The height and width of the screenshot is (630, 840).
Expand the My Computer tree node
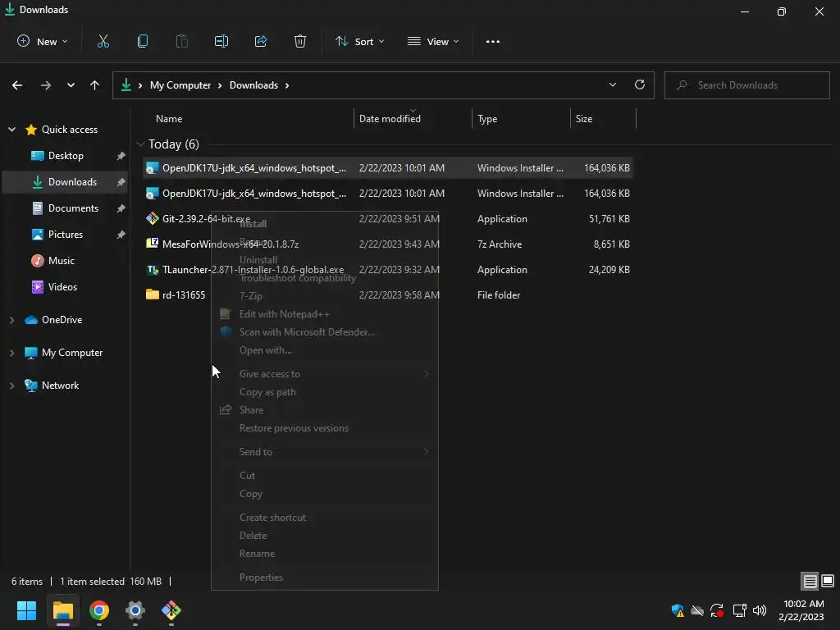point(11,353)
